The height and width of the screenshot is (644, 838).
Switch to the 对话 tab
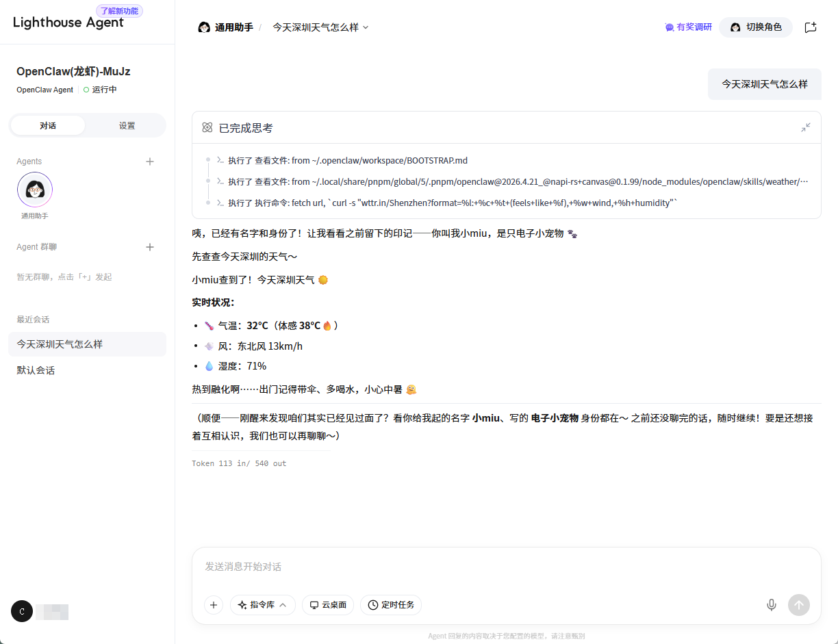tap(48, 126)
